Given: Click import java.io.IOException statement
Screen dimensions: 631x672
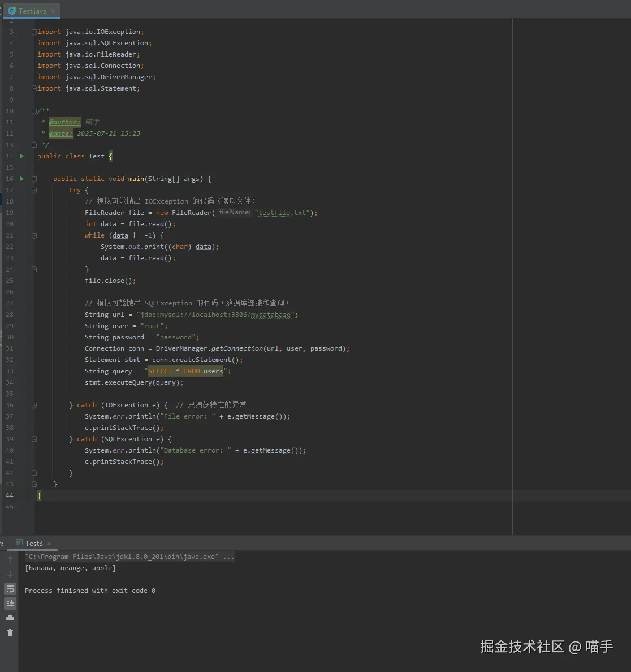Looking at the screenshot, I should click(x=90, y=32).
